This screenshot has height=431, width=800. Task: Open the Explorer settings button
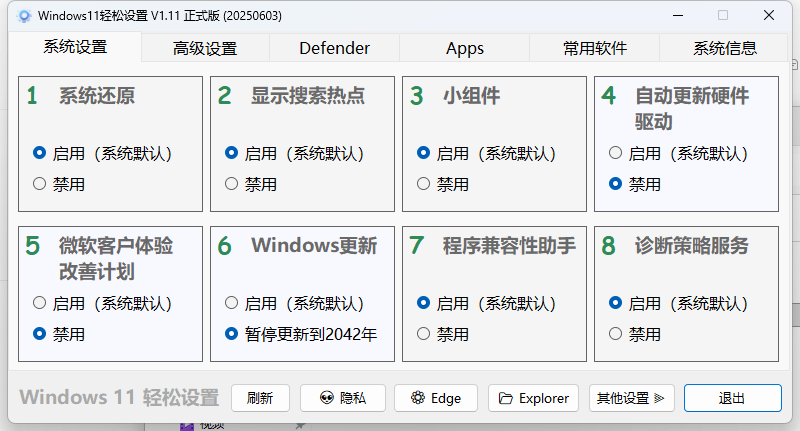pyautogui.click(x=533, y=398)
